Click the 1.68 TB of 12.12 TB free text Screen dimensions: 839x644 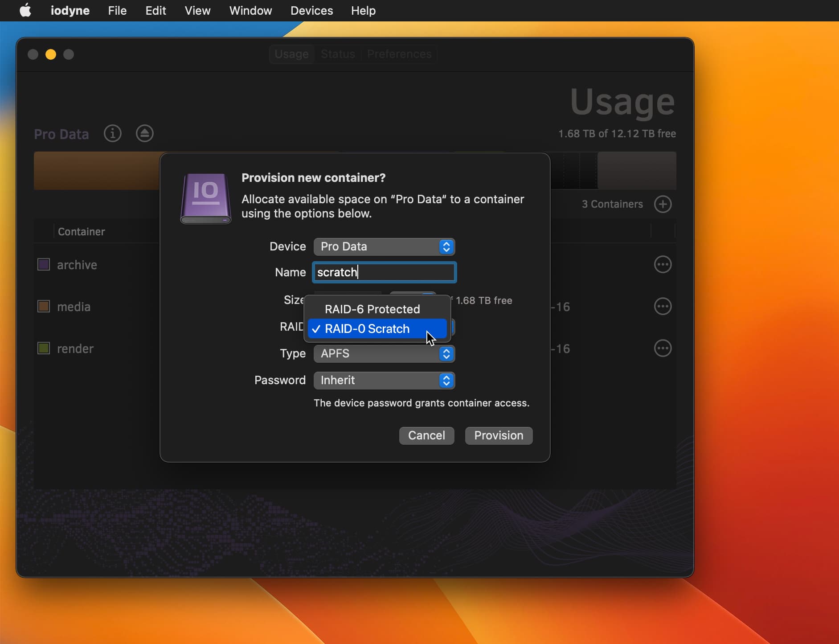(x=617, y=134)
